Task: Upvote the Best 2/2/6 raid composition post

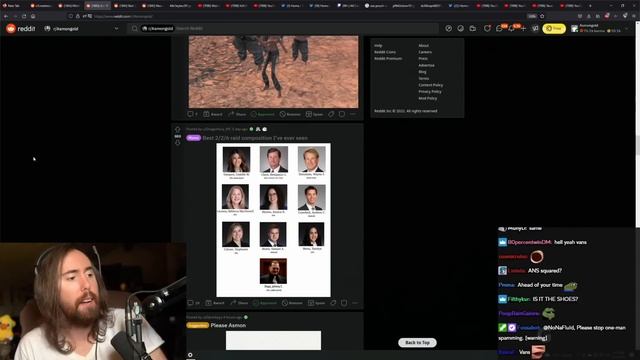Action: point(178,130)
